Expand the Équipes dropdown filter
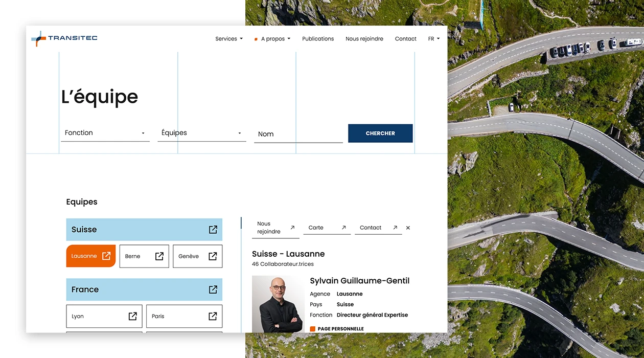Viewport: 644px width, 358px height. pos(201,133)
